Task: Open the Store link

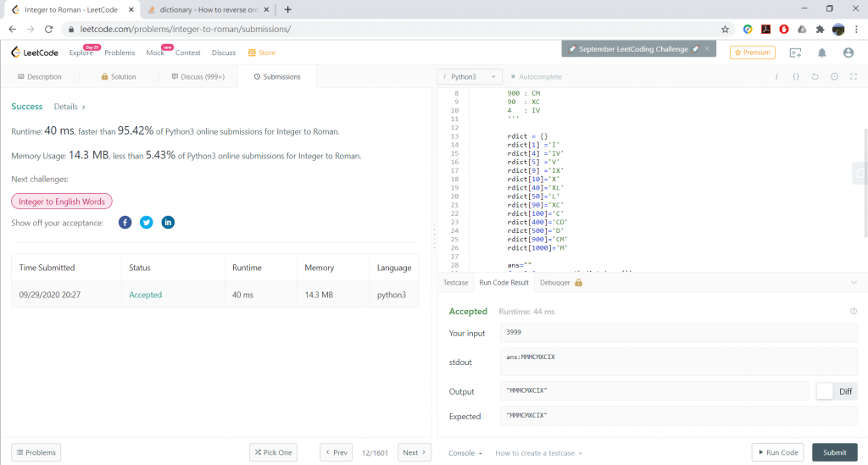Action: (262, 53)
